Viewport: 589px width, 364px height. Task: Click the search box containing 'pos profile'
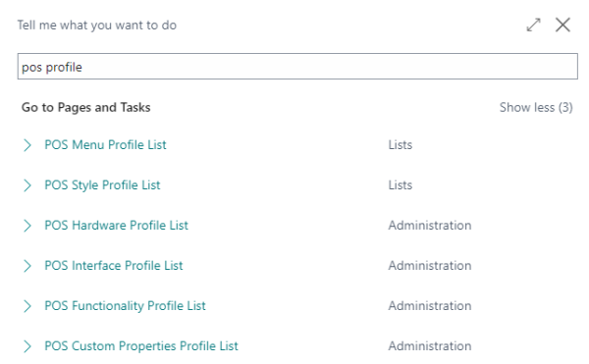click(297, 67)
